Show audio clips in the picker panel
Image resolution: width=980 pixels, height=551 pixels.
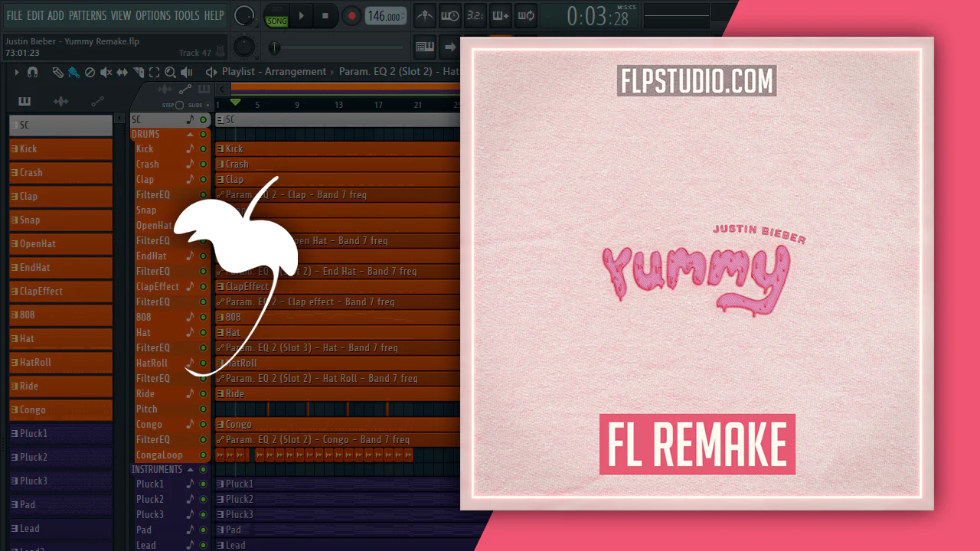[60, 101]
